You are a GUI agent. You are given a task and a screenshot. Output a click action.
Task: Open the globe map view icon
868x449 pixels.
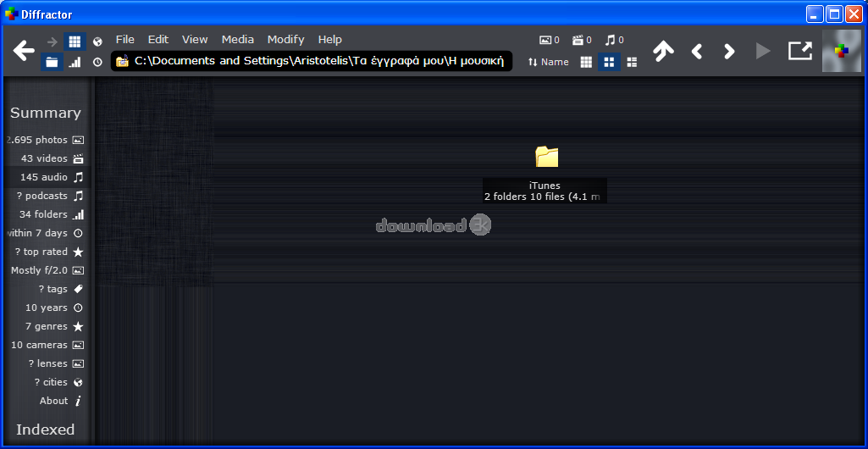(x=98, y=42)
